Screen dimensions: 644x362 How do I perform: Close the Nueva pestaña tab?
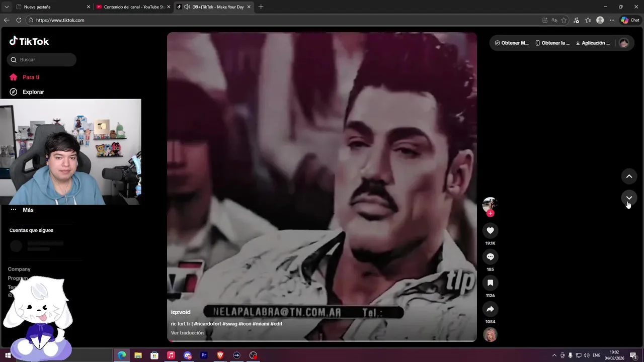click(x=89, y=7)
